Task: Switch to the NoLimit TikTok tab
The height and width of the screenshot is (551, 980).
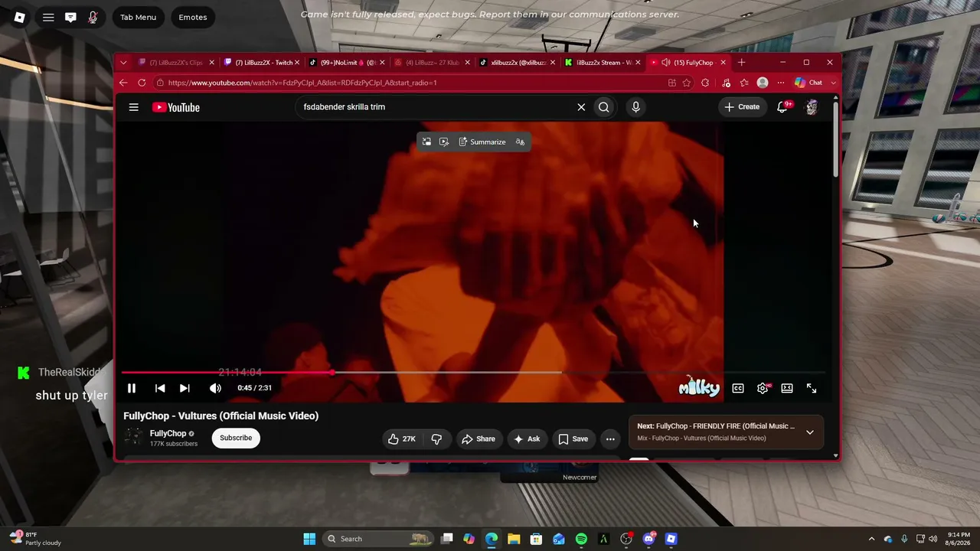Action: (x=348, y=63)
